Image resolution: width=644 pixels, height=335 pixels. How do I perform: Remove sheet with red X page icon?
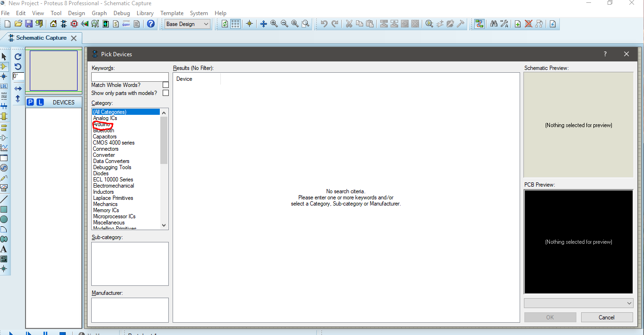[529, 24]
